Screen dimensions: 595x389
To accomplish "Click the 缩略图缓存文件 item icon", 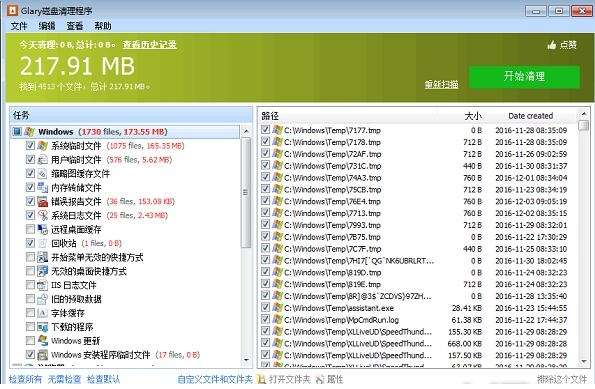I will pos(42,174).
